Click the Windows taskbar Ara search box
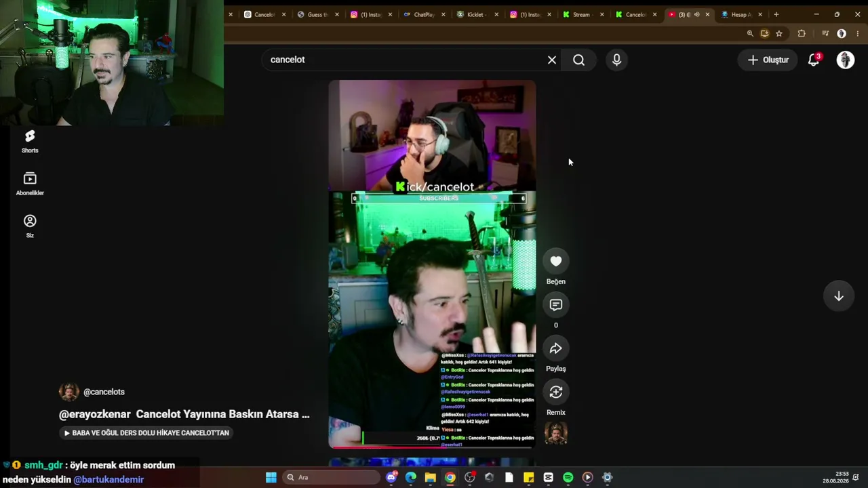This screenshot has width=868, height=488. (x=330, y=477)
